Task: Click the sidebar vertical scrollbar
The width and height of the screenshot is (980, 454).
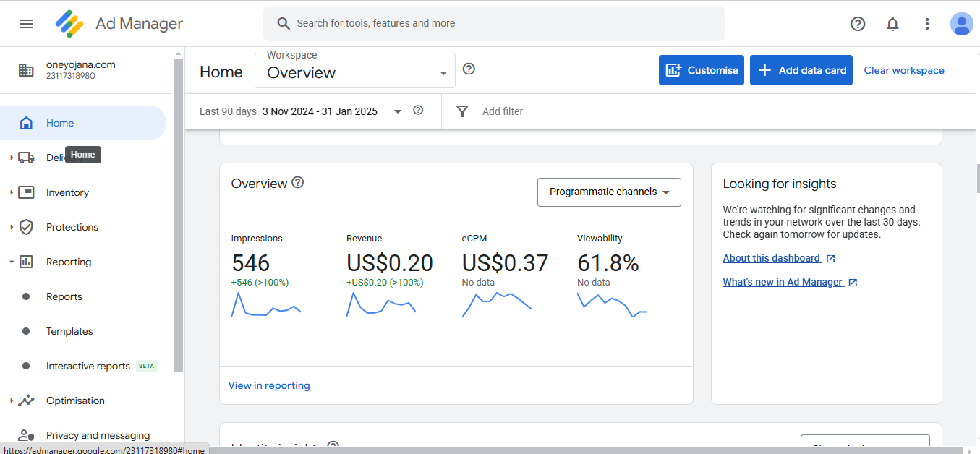Action: 179,215
